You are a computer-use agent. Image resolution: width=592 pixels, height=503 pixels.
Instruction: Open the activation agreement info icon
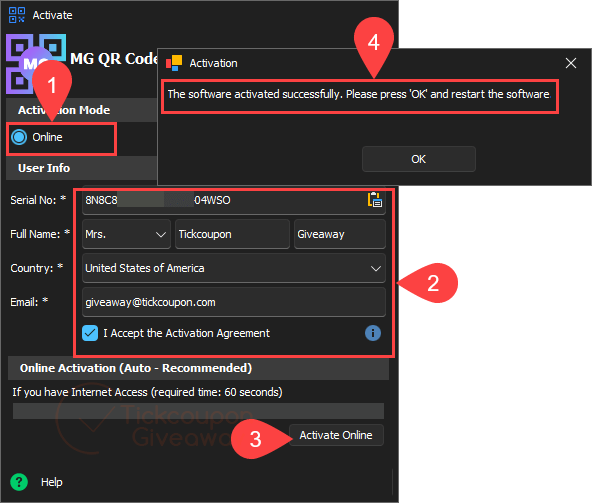click(x=373, y=333)
